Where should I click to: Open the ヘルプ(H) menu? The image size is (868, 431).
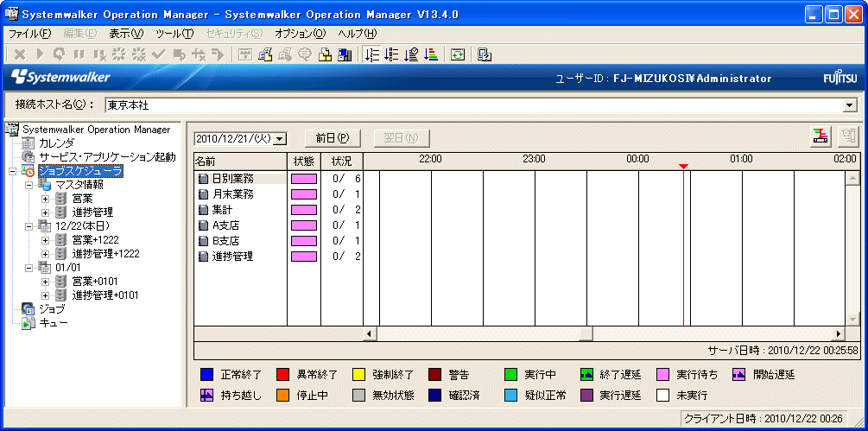tap(357, 34)
